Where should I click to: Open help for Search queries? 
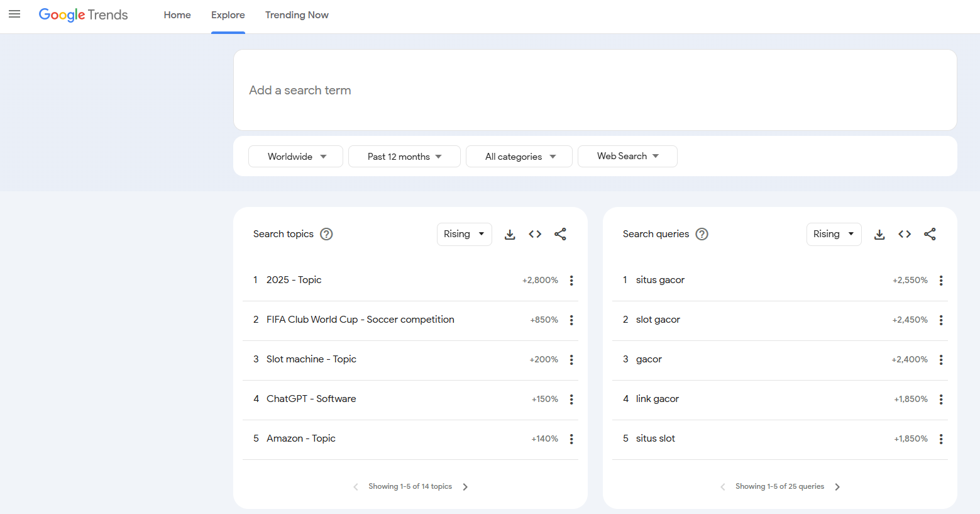pos(702,234)
